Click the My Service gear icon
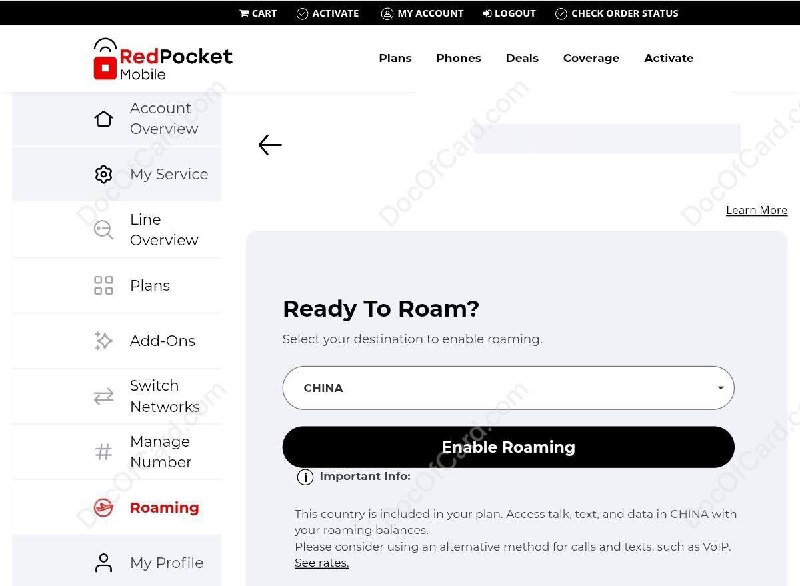Viewport: 800px width, 586px height. point(104,173)
